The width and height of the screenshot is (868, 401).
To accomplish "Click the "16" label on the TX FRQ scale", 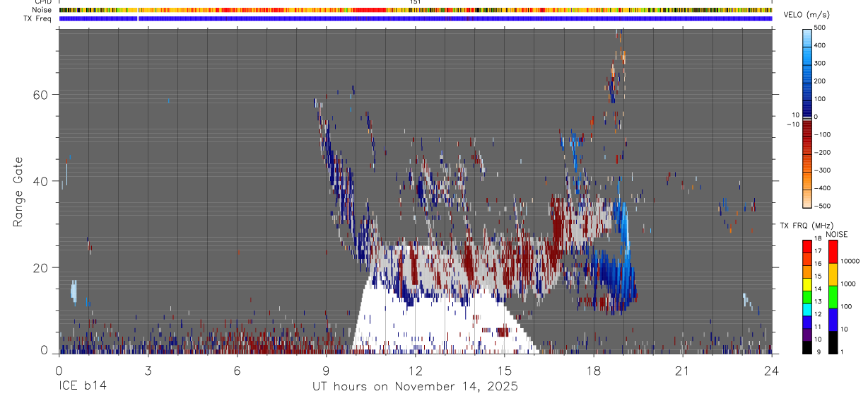I will point(819,264).
